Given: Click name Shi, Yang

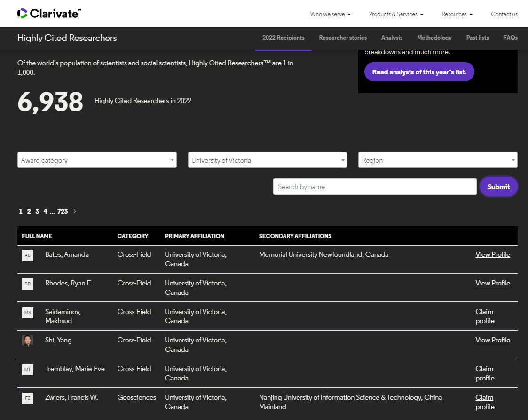Looking at the screenshot, I should click(58, 340).
